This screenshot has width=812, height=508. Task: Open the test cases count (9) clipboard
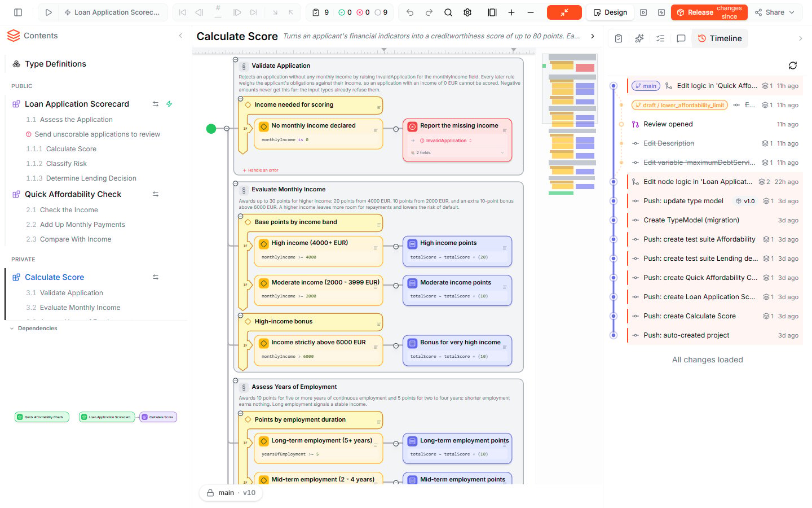click(321, 12)
